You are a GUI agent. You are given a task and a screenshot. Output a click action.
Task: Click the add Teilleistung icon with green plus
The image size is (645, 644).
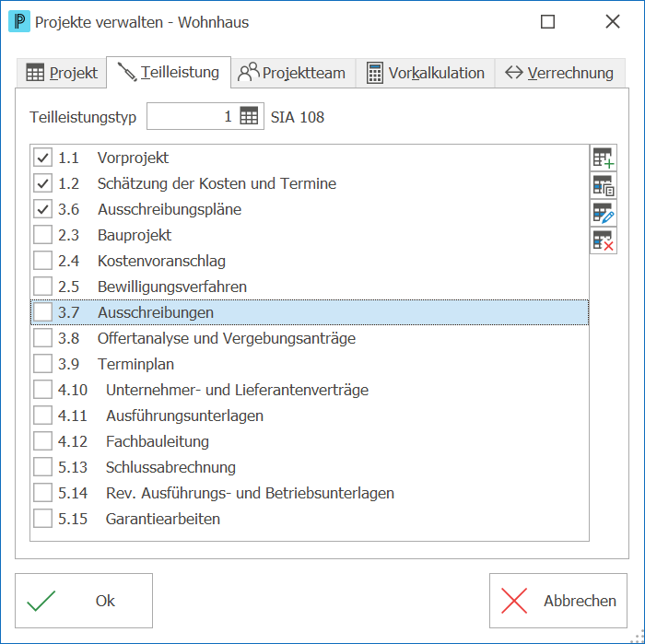tap(604, 158)
